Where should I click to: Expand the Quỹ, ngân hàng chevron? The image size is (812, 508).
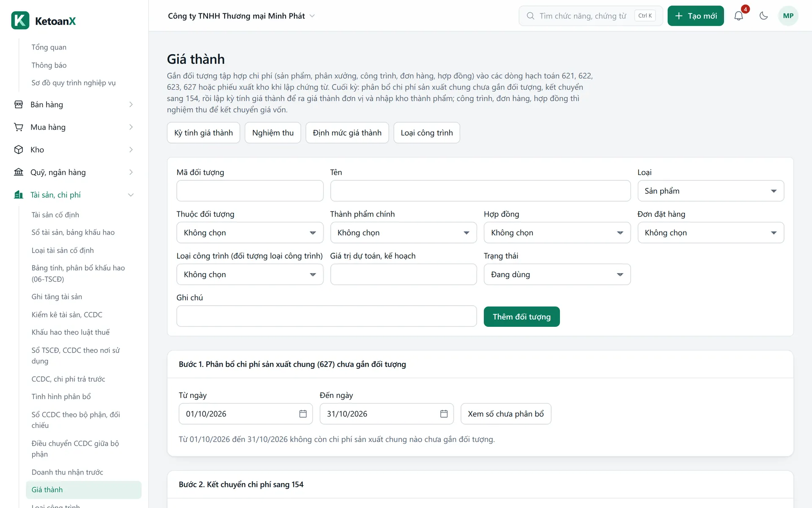tap(131, 172)
